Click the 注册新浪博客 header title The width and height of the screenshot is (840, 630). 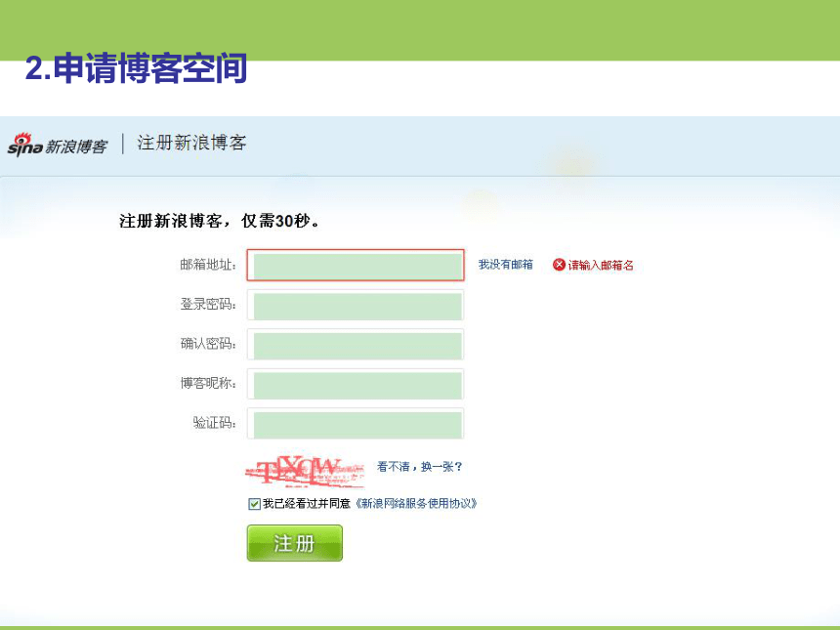pos(191,143)
